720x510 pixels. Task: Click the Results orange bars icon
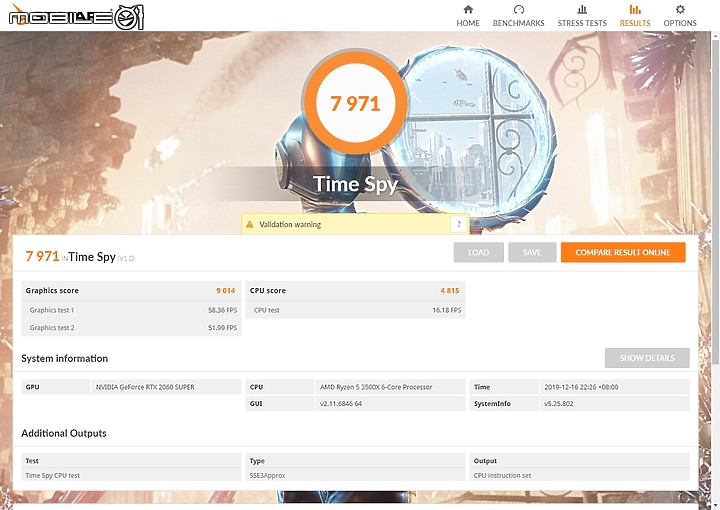[635, 9]
